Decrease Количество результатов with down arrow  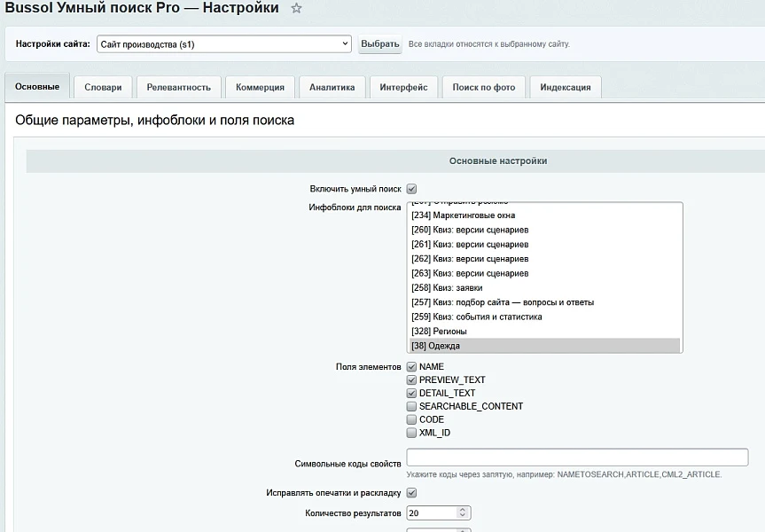coord(463,516)
